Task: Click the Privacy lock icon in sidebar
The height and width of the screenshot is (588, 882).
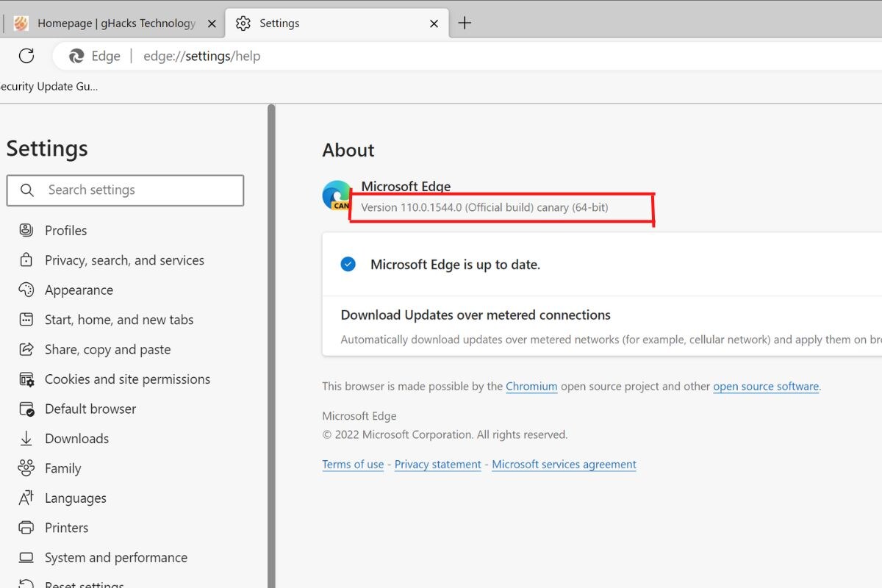Action: (x=26, y=260)
